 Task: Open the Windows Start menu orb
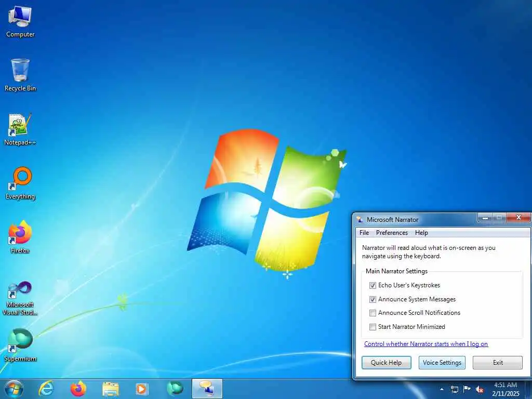tap(14, 389)
